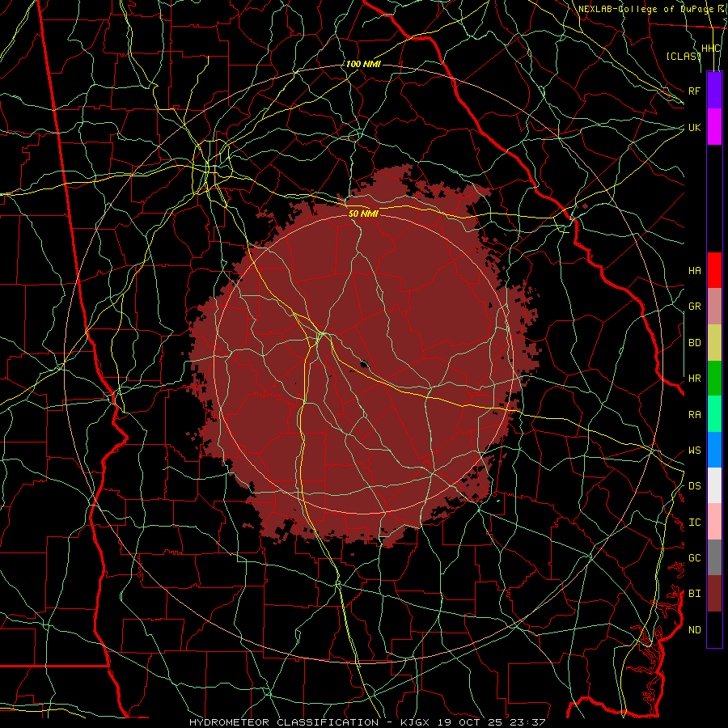Pick the RA light green swatch

click(714, 414)
